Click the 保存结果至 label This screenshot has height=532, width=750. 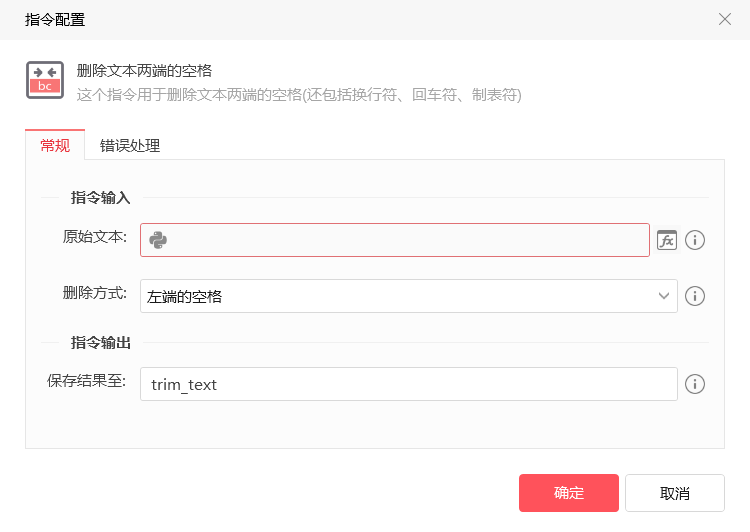pyautogui.click(x=87, y=381)
